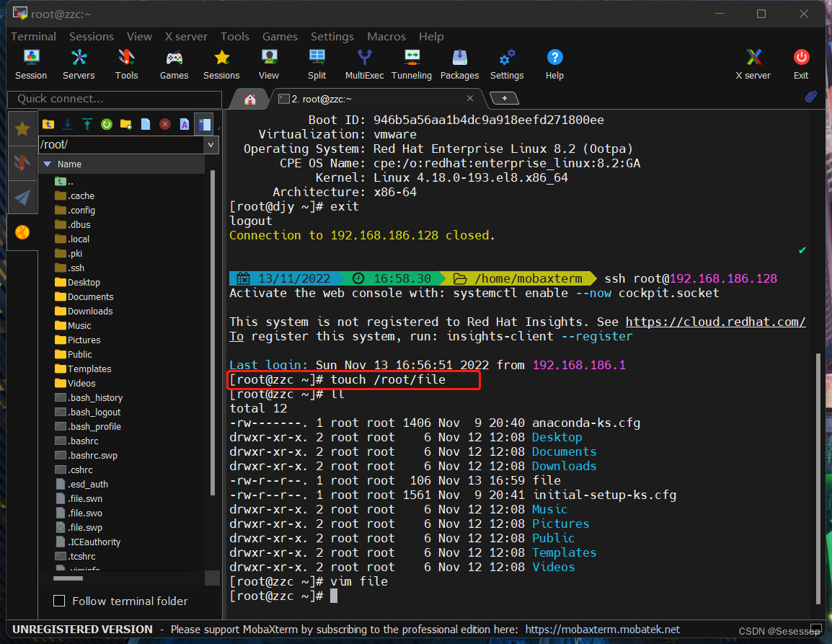Image resolution: width=832 pixels, height=644 pixels.
Task: Open the Sessions menu
Action: point(92,37)
